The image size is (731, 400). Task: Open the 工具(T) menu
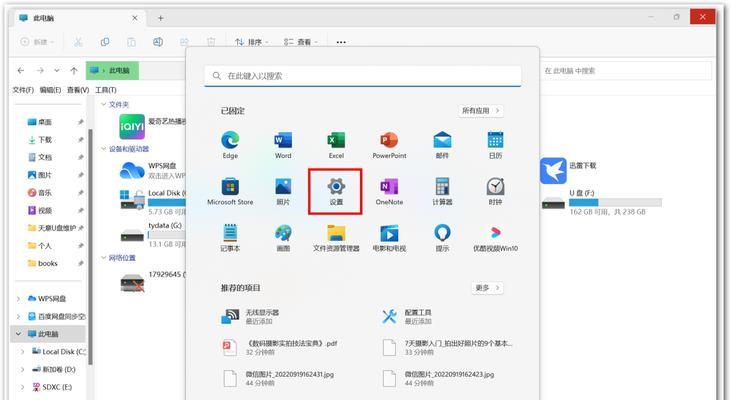pyautogui.click(x=106, y=90)
